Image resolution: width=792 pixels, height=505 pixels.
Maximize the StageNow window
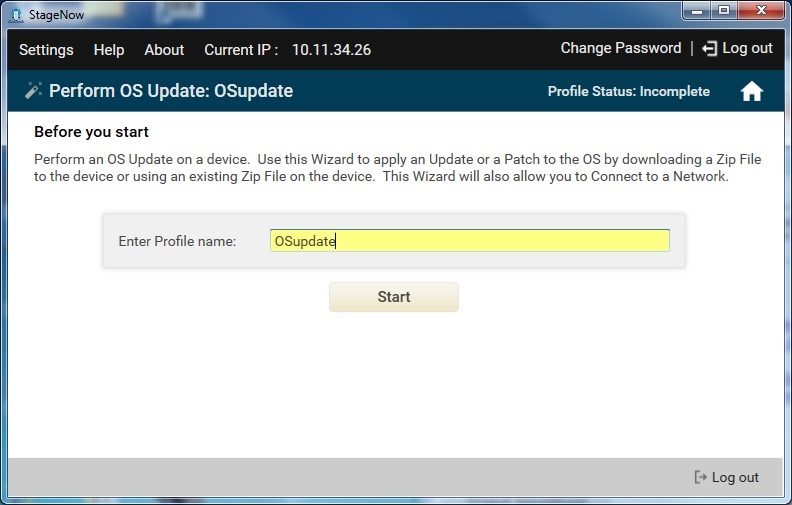[725, 11]
